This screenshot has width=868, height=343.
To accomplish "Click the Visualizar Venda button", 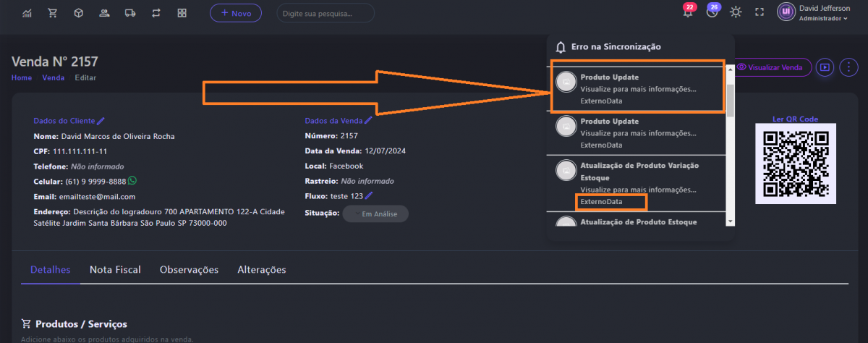I will 770,67.
